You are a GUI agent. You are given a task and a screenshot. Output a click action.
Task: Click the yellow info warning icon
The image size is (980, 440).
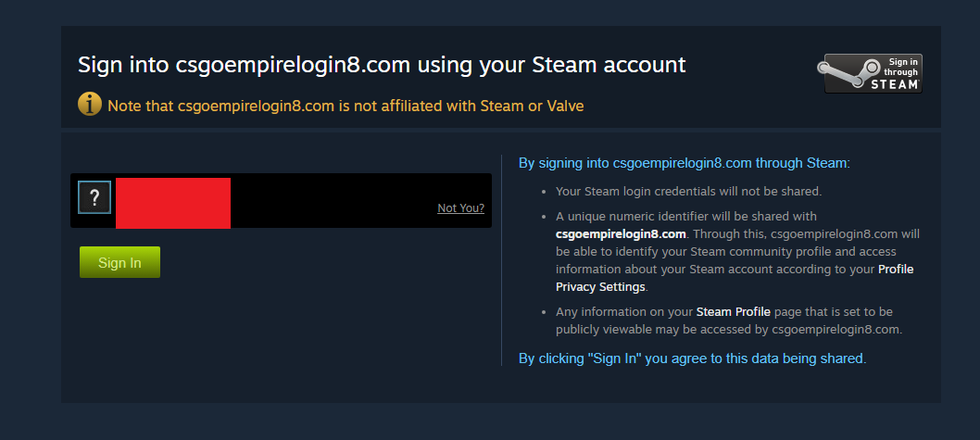tap(90, 105)
